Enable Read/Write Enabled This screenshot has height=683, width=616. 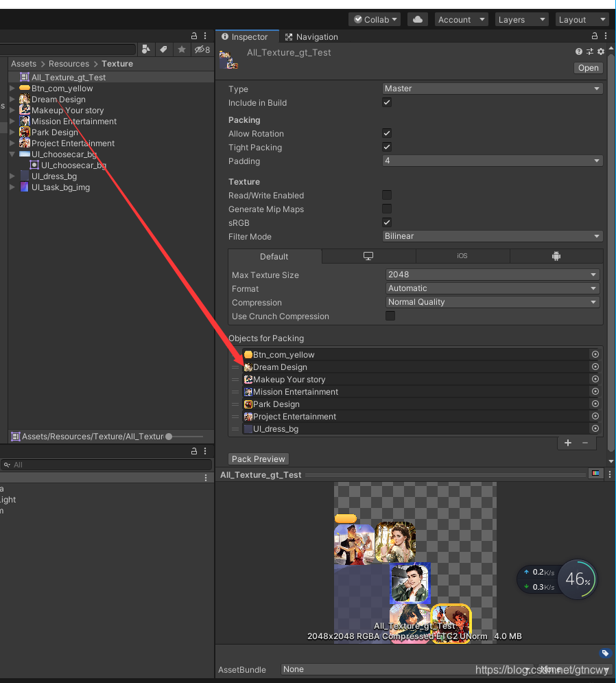[387, 195]
